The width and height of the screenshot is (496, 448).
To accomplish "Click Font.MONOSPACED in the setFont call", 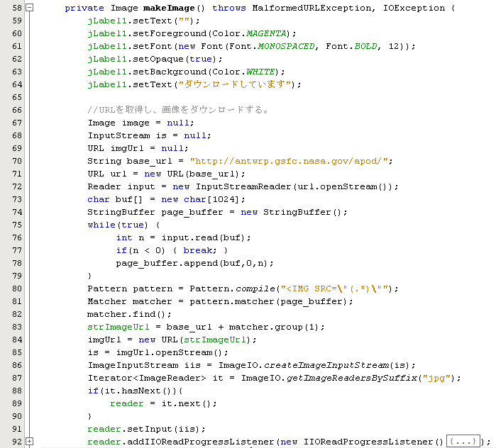I will [x=277, y=46].
